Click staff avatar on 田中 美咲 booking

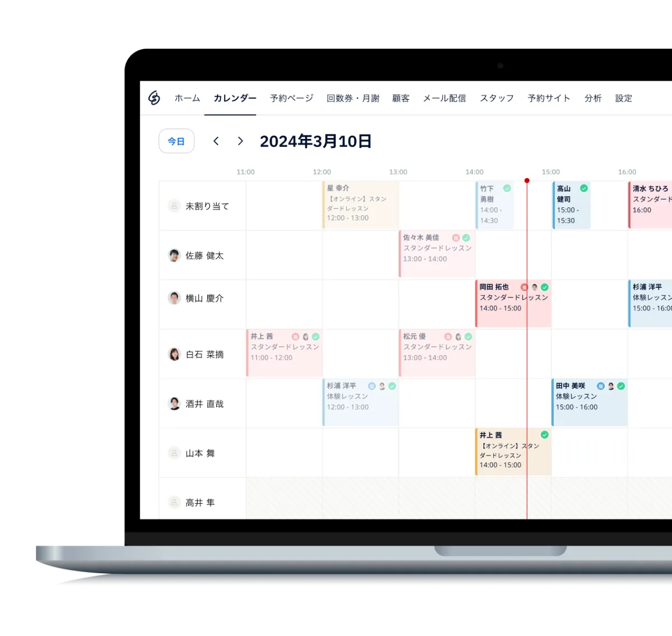tap(611, 386)
